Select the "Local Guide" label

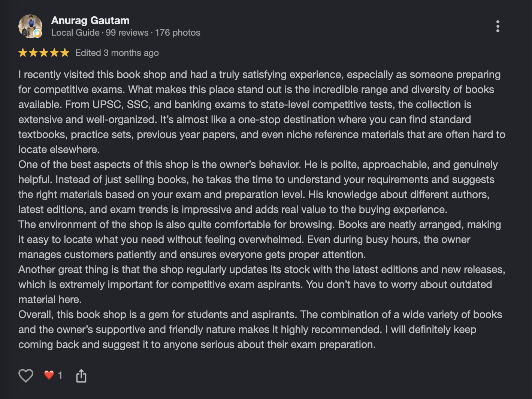tap(75, 33)
